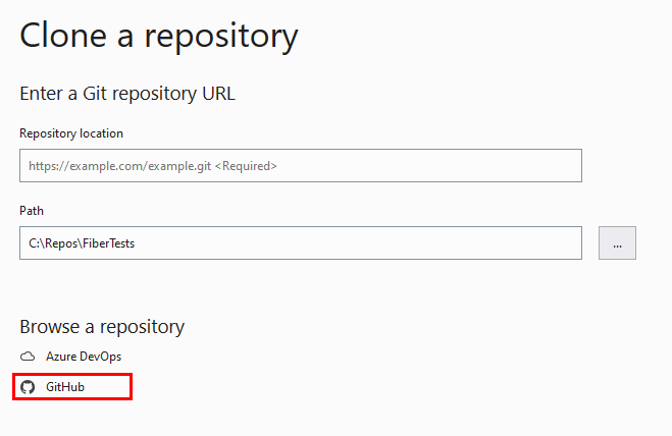Place cursor after "FiberTests" in Path field

point(136,243)
